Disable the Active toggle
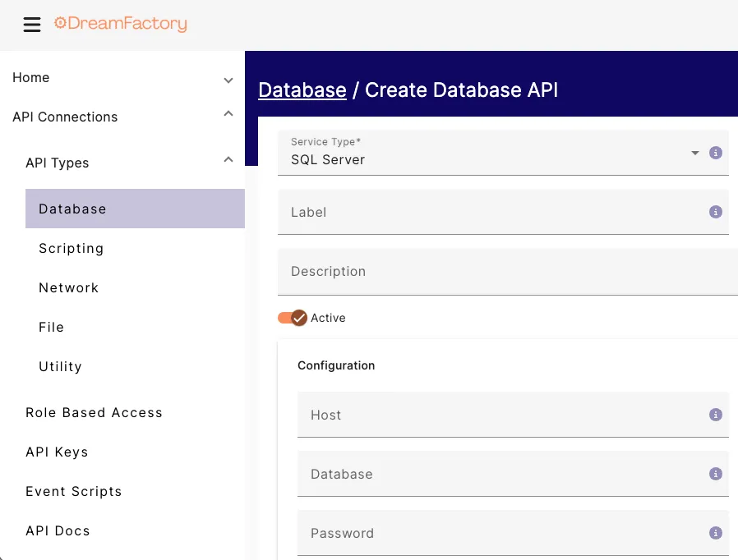 point(292,318)
